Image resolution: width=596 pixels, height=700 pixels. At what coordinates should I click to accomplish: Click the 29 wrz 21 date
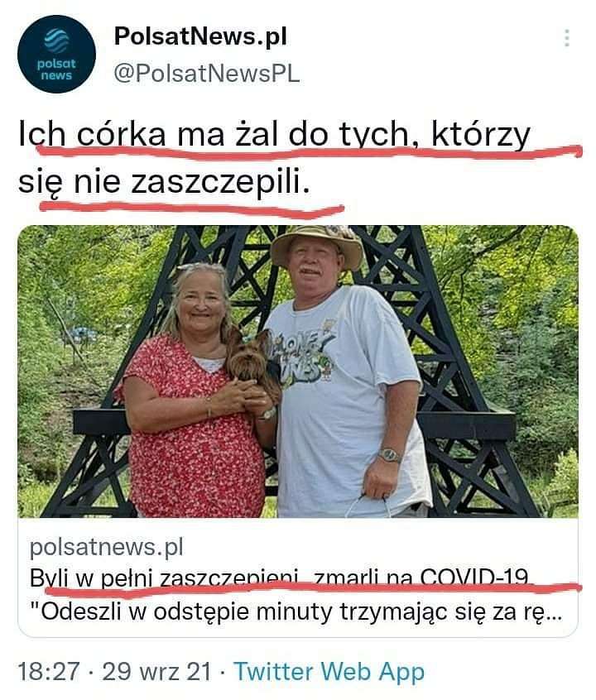(156, 671)
